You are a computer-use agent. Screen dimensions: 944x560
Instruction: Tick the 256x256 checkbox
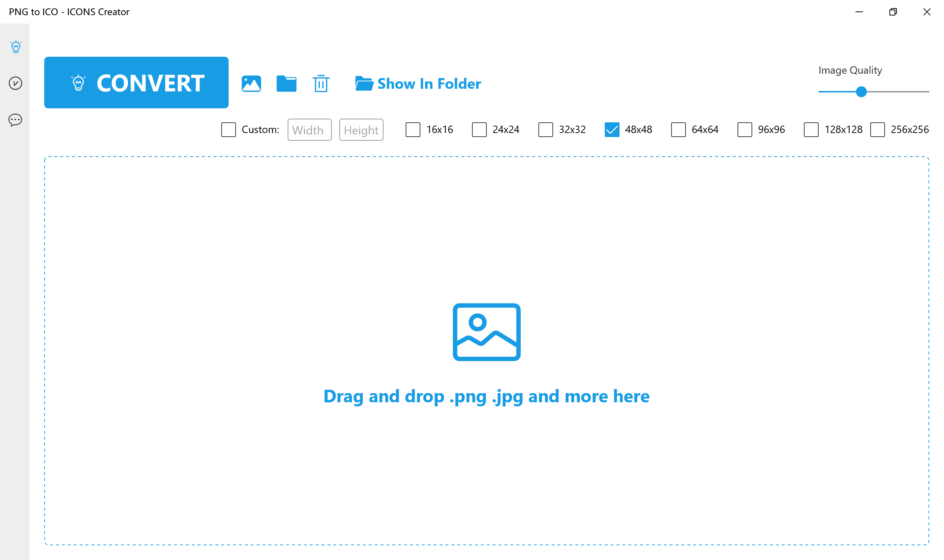point(877,129)
